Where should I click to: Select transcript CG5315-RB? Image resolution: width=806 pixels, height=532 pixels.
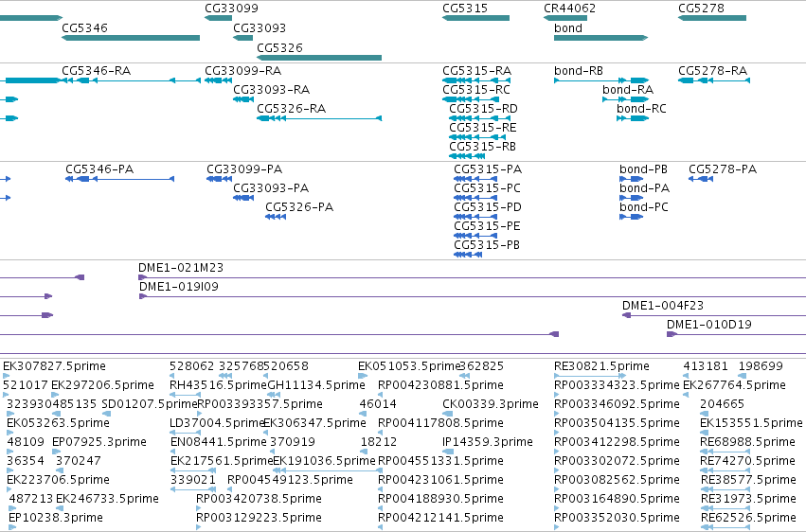point(467,156)
